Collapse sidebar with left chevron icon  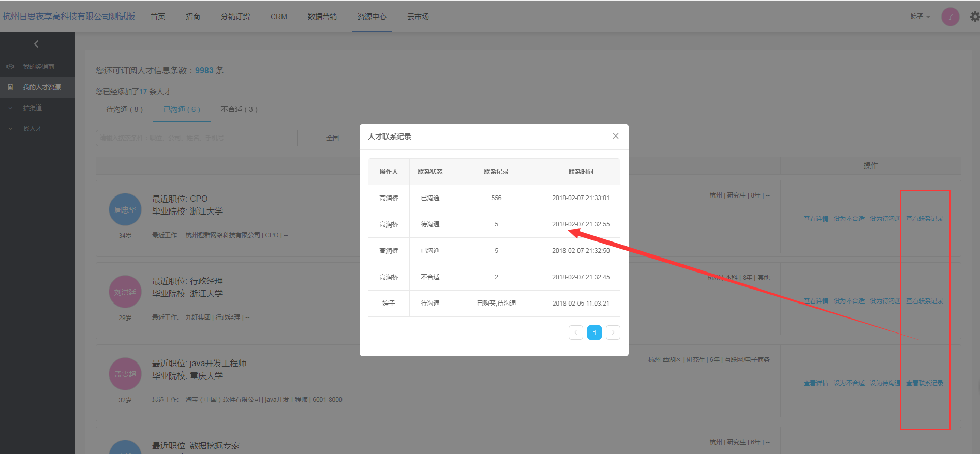[36, 44]
